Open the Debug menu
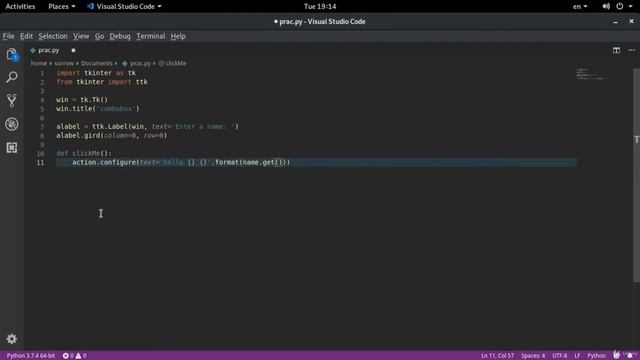 120,36
